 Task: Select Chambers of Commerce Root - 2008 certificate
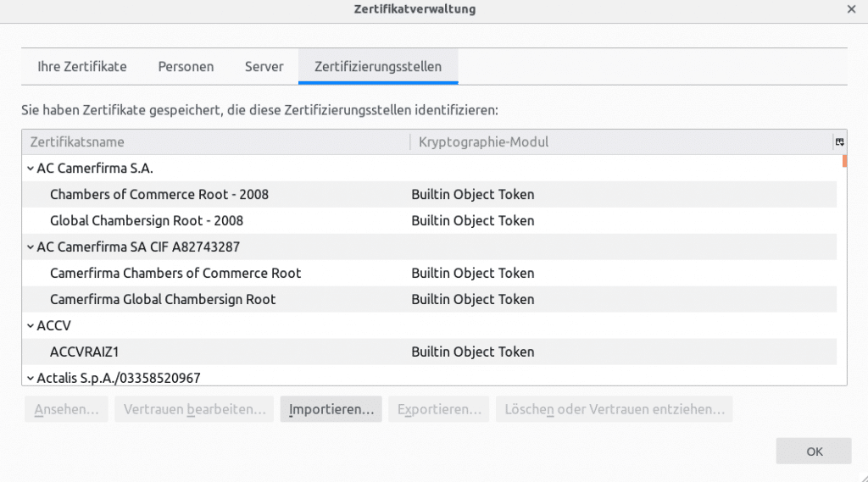[x=159, y=195]
